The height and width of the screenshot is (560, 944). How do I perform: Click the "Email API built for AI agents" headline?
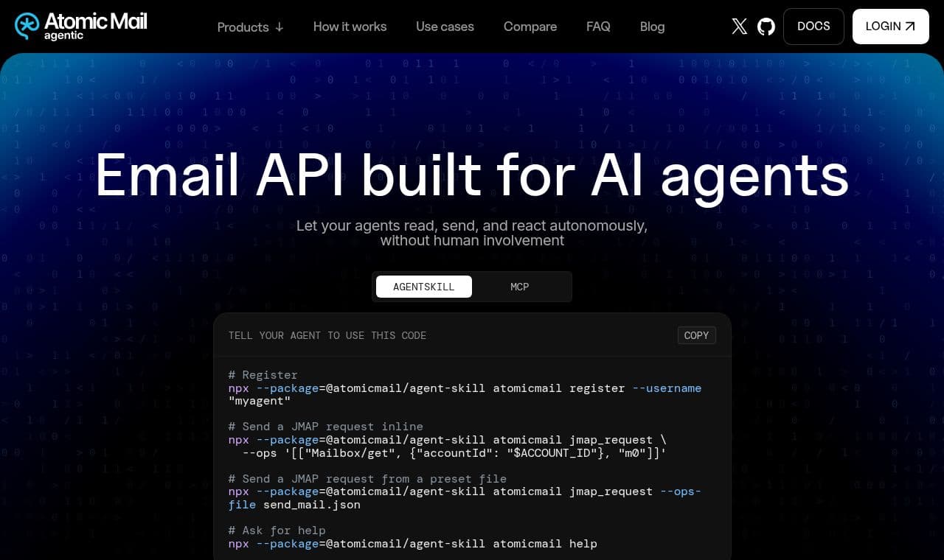pos(472,175)
